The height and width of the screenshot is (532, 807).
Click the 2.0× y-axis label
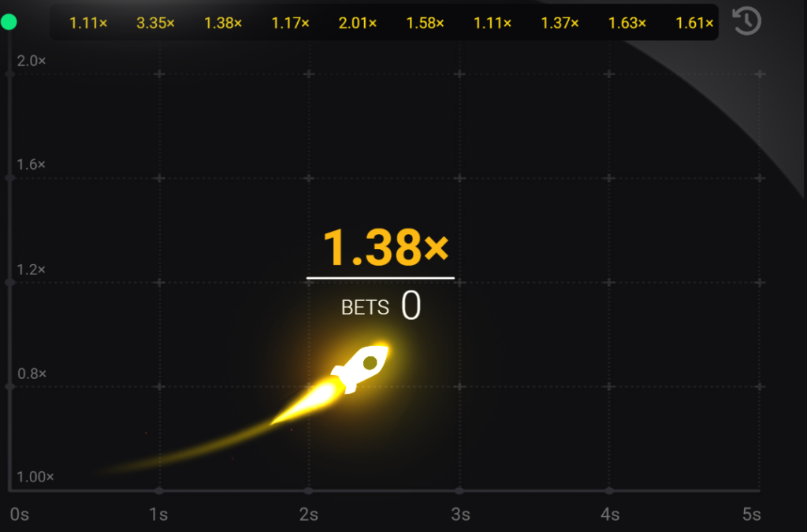pos(32,61)
